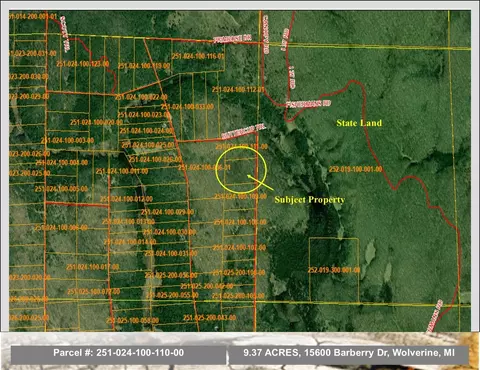Screen dimensions: 480x370
Task: Select parcel label 251-024-100-017-00
Action: [93, 267]
